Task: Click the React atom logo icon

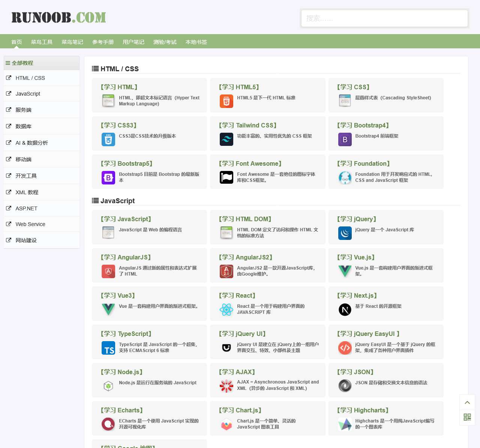Action: pos(226,310)
